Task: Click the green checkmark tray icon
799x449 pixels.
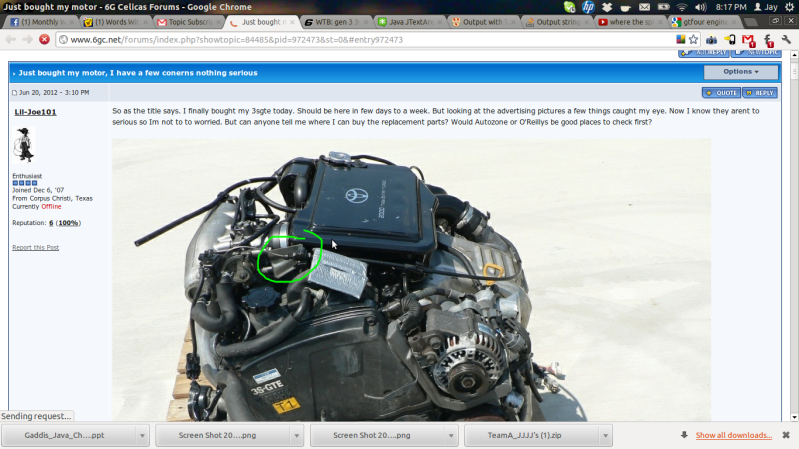Action: 569,7
